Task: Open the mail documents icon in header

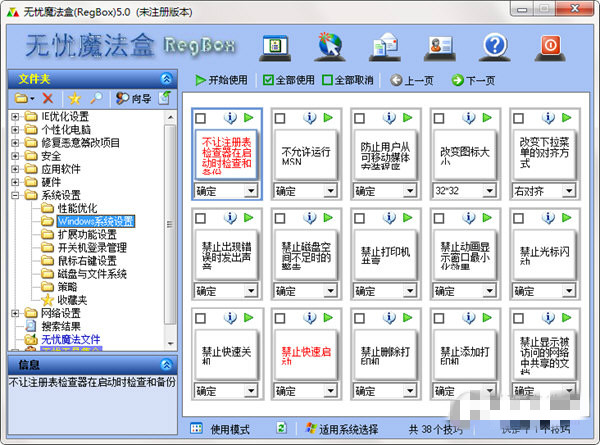Action: pyautogui.click(x=385, y=47)
